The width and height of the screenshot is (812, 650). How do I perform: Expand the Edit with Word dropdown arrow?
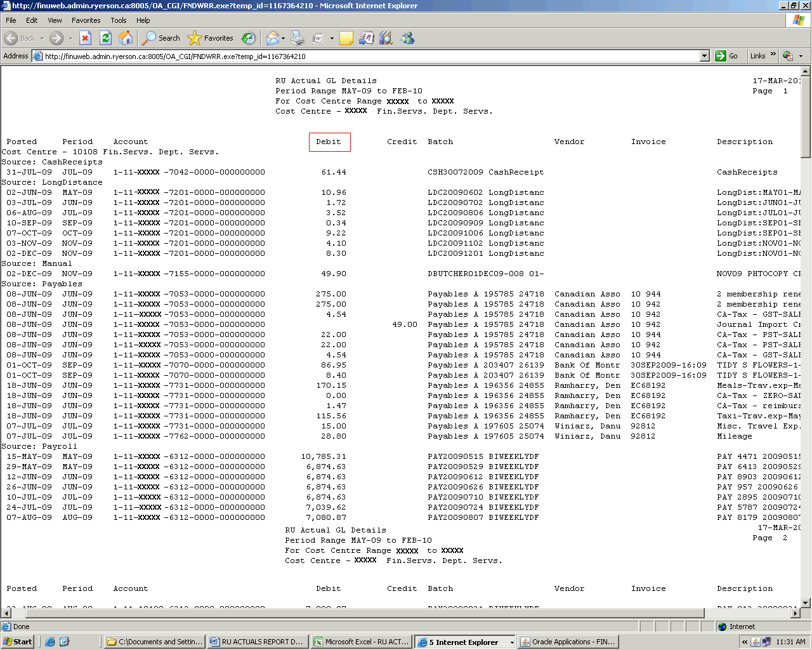[x=332, y=38]
